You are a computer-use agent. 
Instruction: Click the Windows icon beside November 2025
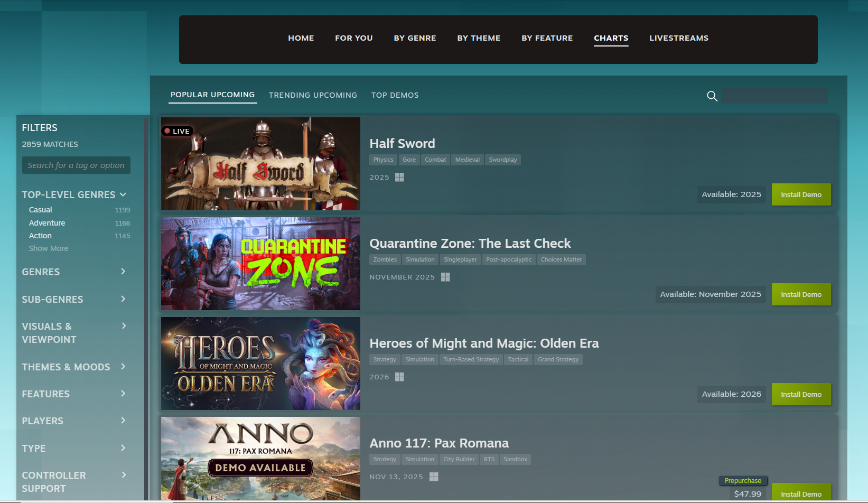[x=445, y=277]
